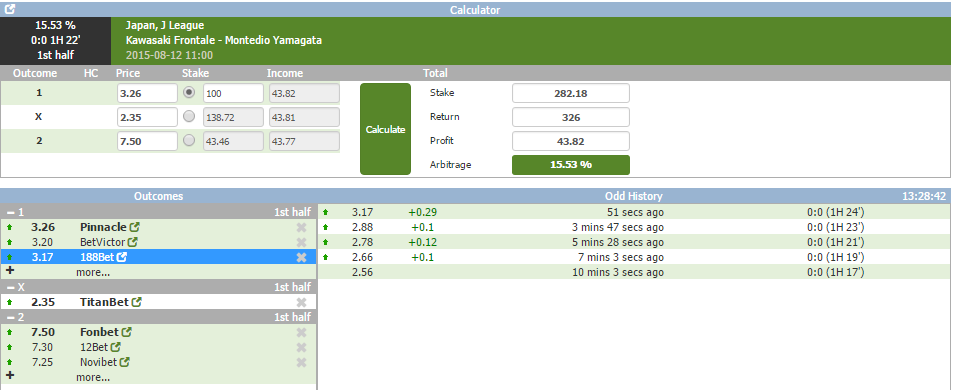The image size is (955, 390).
Task: Select fixed stake radio for outcome X
Action: [189, 116]
